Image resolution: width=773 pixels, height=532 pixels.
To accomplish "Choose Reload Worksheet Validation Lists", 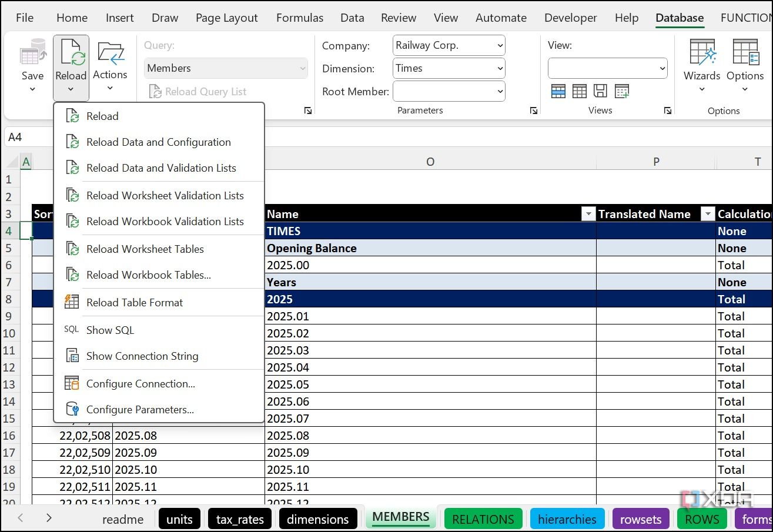I will (x=159, y=195).
